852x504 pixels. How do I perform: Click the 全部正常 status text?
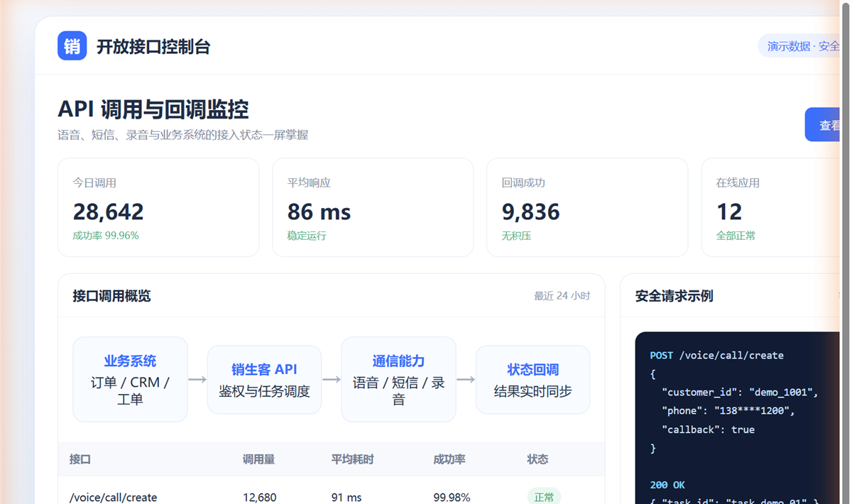(736, 236)
